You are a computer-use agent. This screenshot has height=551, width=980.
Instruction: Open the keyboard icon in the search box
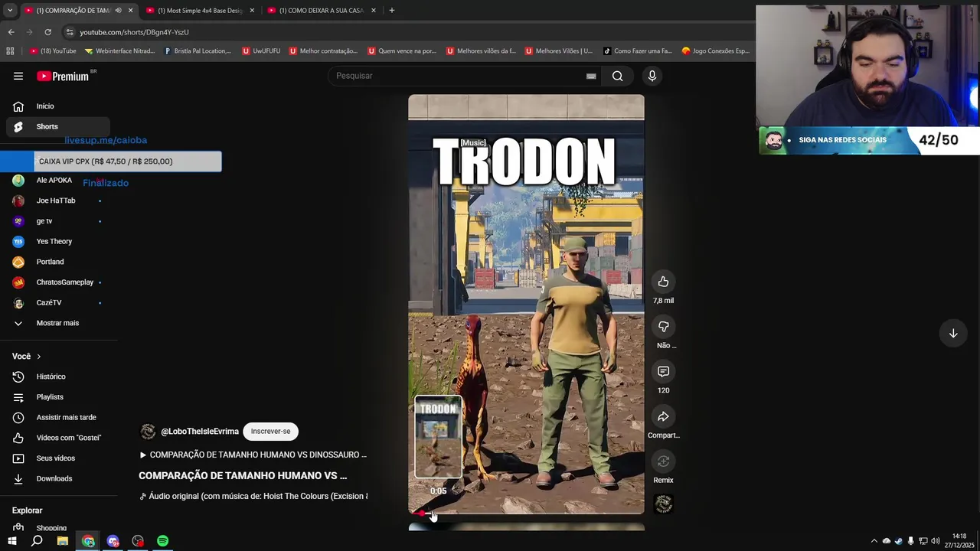click(x=591, y=76)
